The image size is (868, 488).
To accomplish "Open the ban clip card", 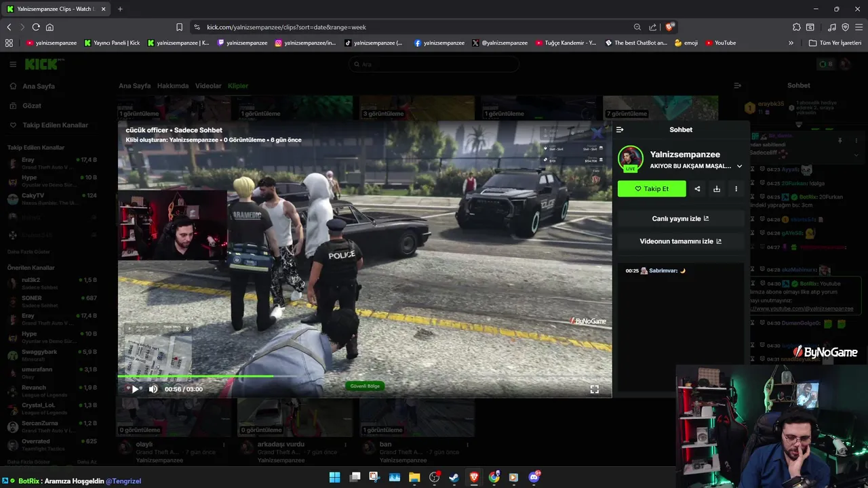I will pos(417,430).
